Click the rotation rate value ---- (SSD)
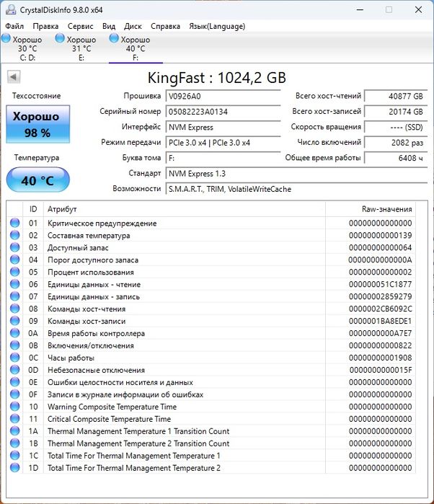Image resolution: width=434 pixels, height=504 pixels. coord(396,127)
